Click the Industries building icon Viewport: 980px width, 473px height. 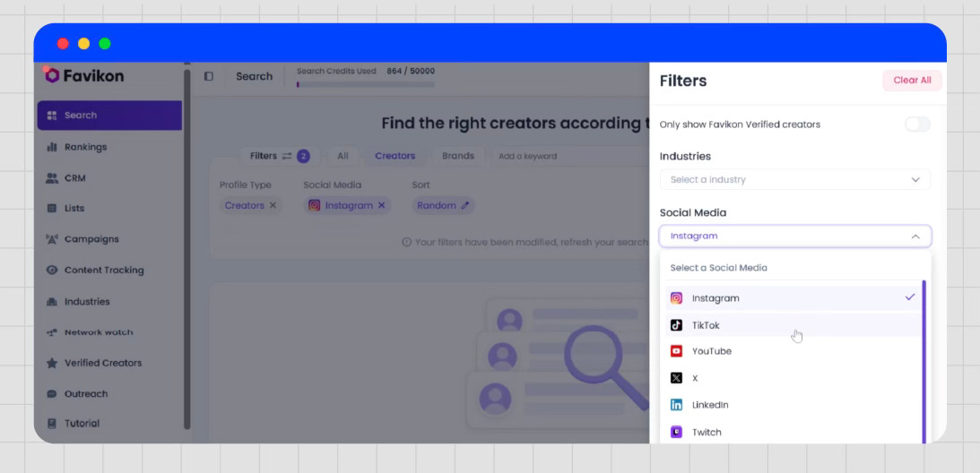[52, 301]
